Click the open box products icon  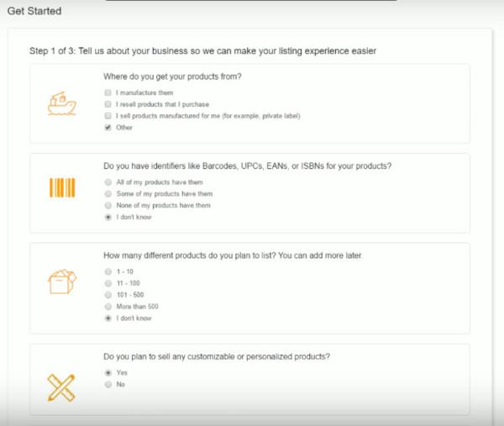click(61, 281)
